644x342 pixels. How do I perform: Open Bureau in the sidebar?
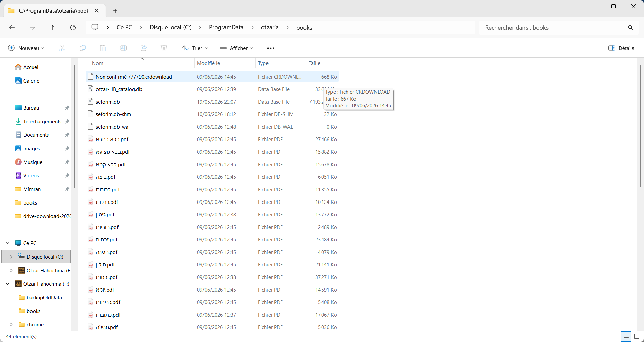[27, 108]
